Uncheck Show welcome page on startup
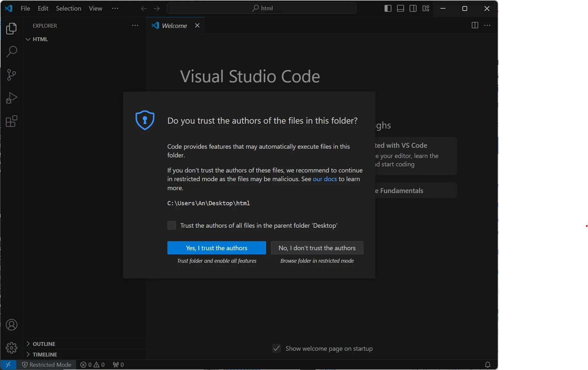588x370 pixels. point(276,348)
